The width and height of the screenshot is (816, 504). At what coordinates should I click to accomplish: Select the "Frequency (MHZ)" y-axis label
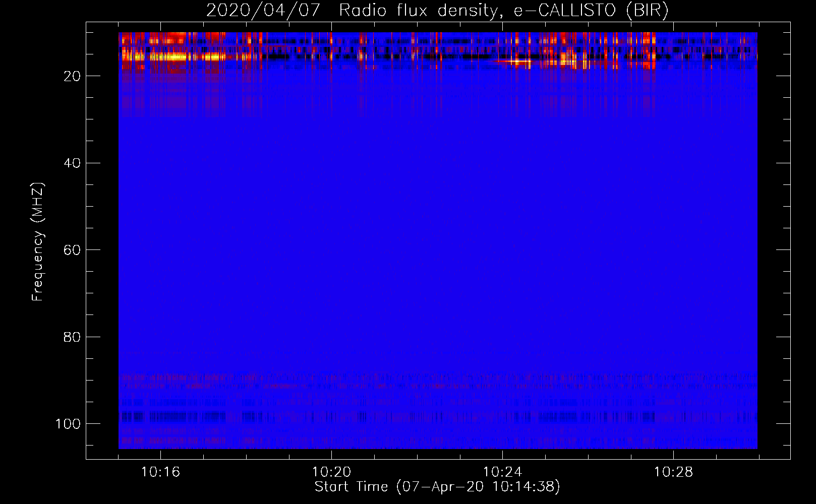(38, 242)
